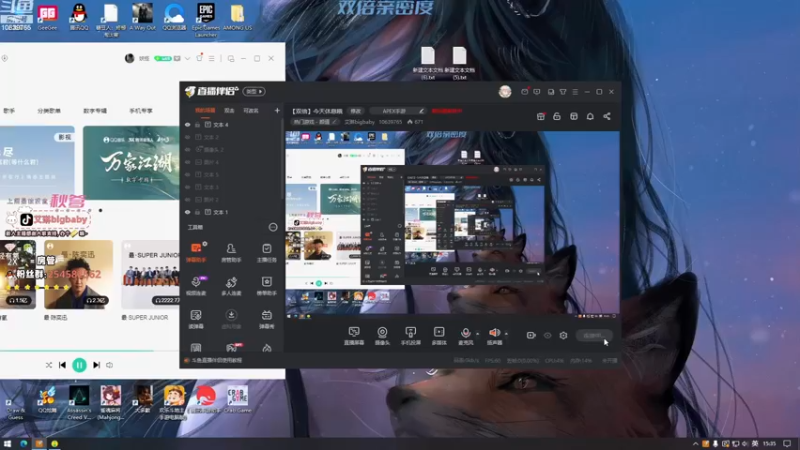Image resolution: width=800 pixels, height=450 pixels.
Task: Open the bell notifications above the preview
Action: (590, 116)
